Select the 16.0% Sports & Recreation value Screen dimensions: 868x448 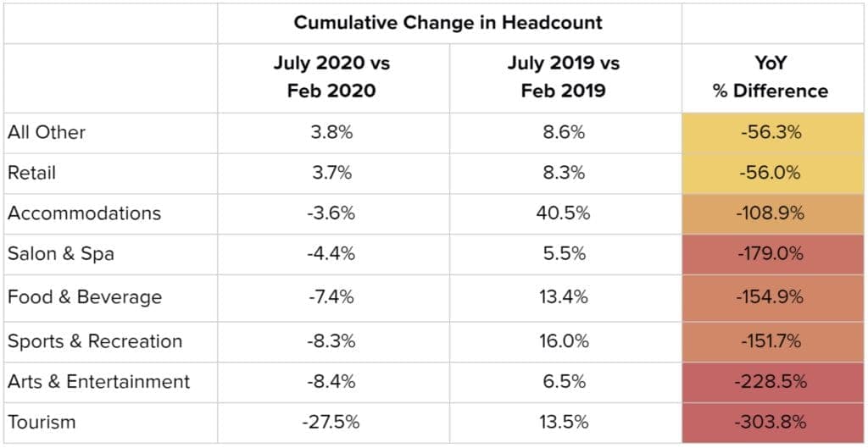(564, 341)
